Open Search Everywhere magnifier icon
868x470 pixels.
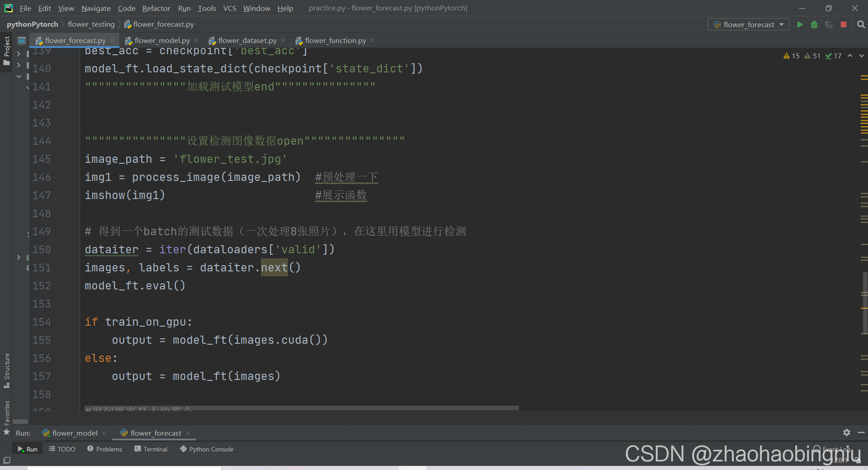[861, 24]
